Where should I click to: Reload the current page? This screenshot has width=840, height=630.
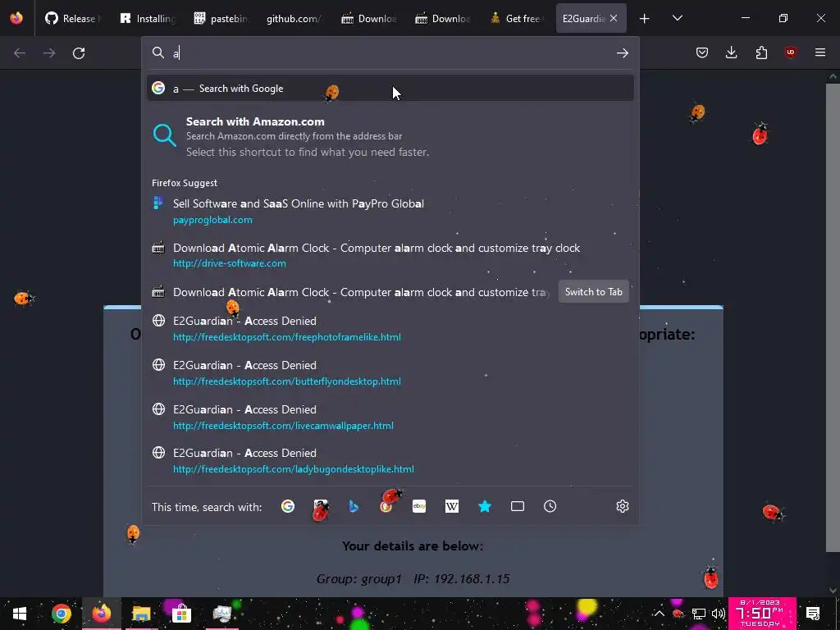click(x=79, y=53)
